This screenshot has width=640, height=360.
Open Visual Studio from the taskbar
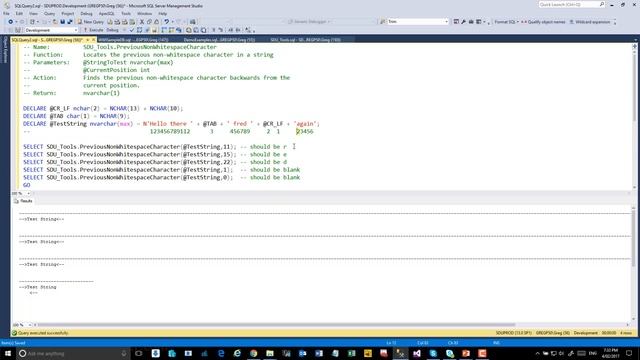[417, 353]
